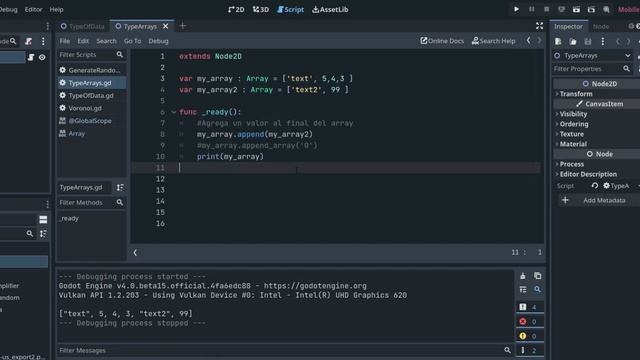Copy the output log selection
The width and height of the screenshot is (640, 360).
538,276
